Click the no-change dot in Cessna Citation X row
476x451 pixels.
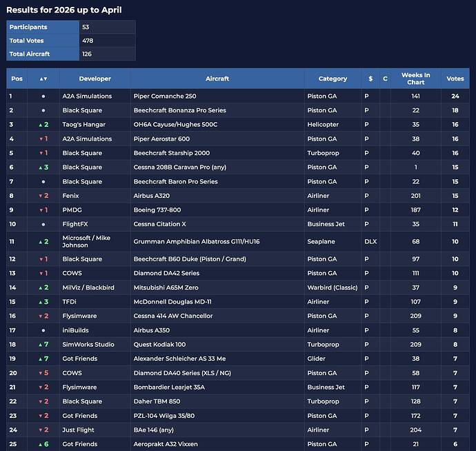pyautogui.click(x=43, y=224)
